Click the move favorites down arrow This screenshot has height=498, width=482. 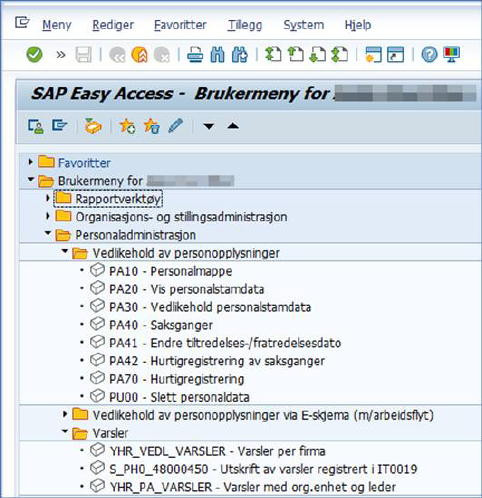(x=209, y=126)
